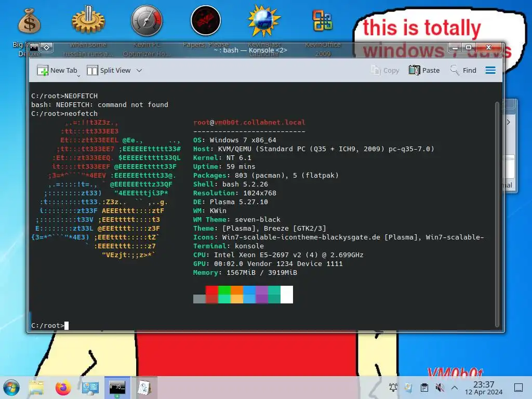
Task: Open Konsole window menu icon in titlebar
Action: (x=34, y=47)
